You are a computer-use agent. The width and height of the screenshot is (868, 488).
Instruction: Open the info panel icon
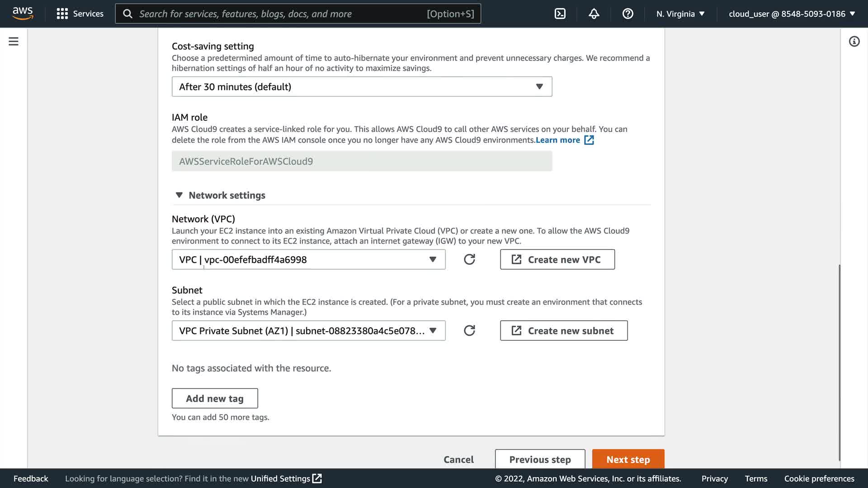point(854,42)
